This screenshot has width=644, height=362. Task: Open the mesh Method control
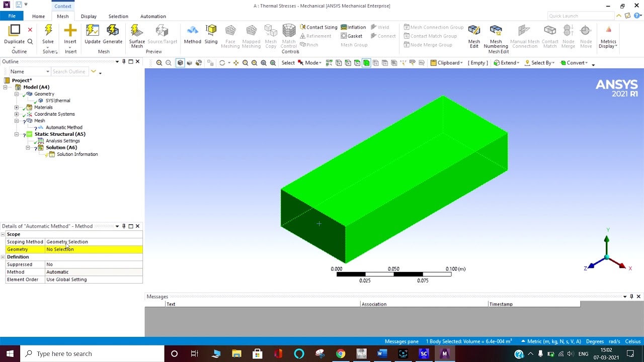click(192, 35)
